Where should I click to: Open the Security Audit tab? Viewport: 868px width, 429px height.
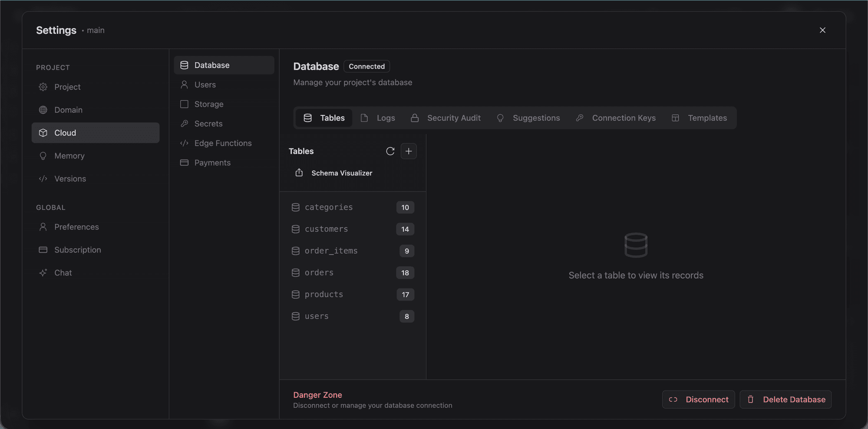[x=446, y=118]
